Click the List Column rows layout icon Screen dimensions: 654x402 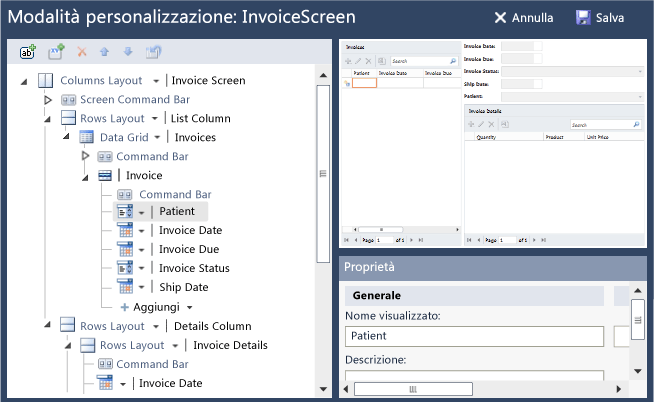[x=68, y=118]
